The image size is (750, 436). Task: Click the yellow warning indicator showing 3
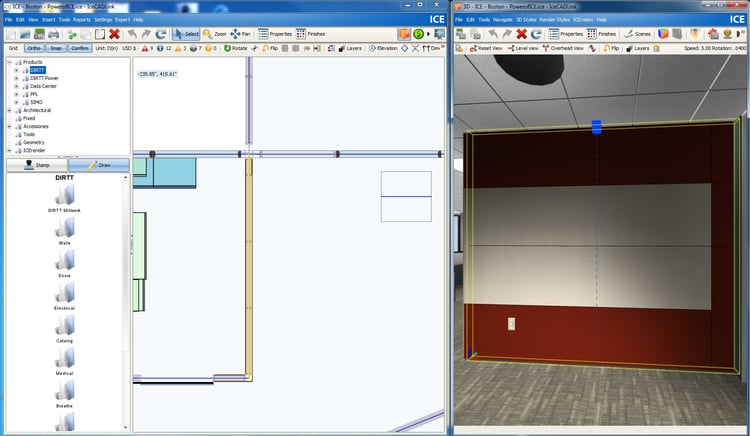click(x=180, y=48)
